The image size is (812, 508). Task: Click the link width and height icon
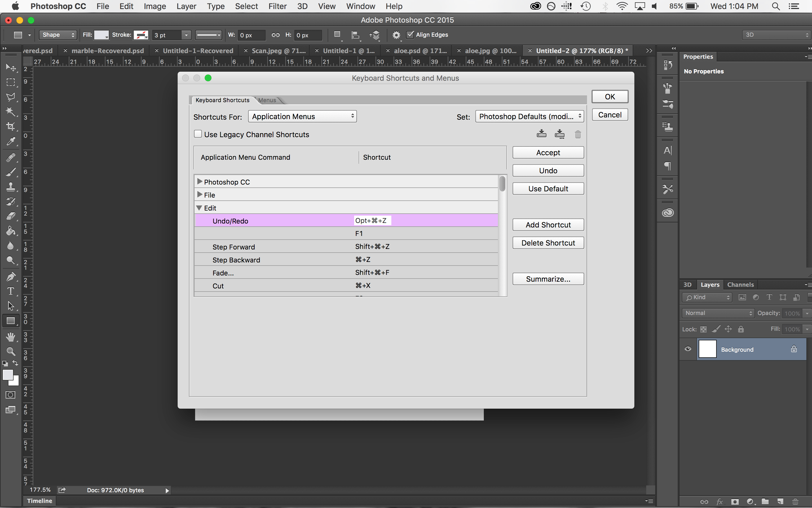pyautogui.click(x=275, y=35)
